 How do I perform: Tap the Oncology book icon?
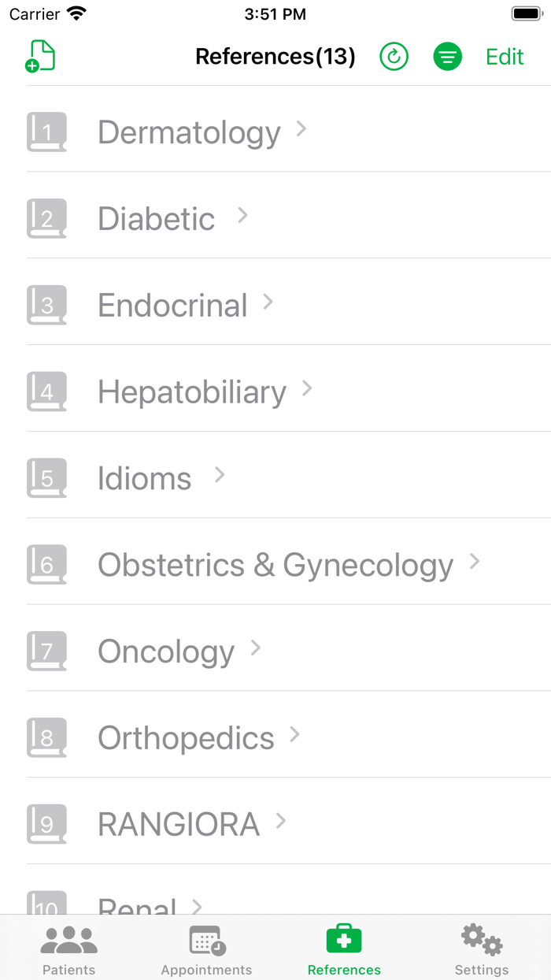[x=46, y=651]
